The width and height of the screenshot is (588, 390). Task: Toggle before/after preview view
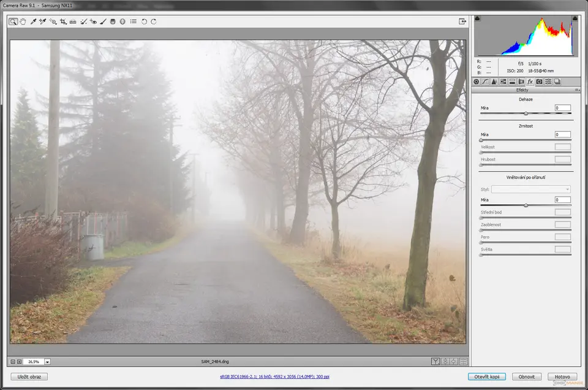[435, 362]
